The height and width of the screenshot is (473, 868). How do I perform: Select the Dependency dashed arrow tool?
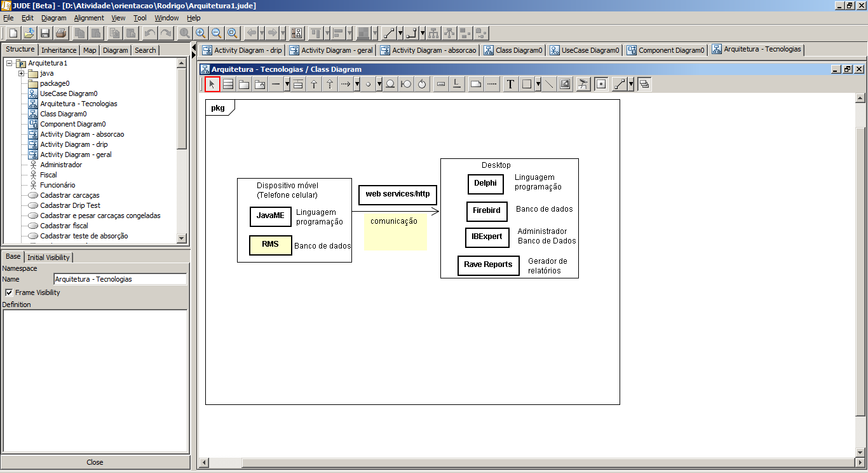coord(346,84)
